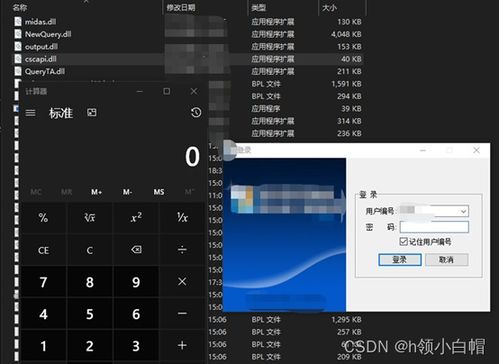
Task: Maximize the calculator window
Action: point(167,91)
